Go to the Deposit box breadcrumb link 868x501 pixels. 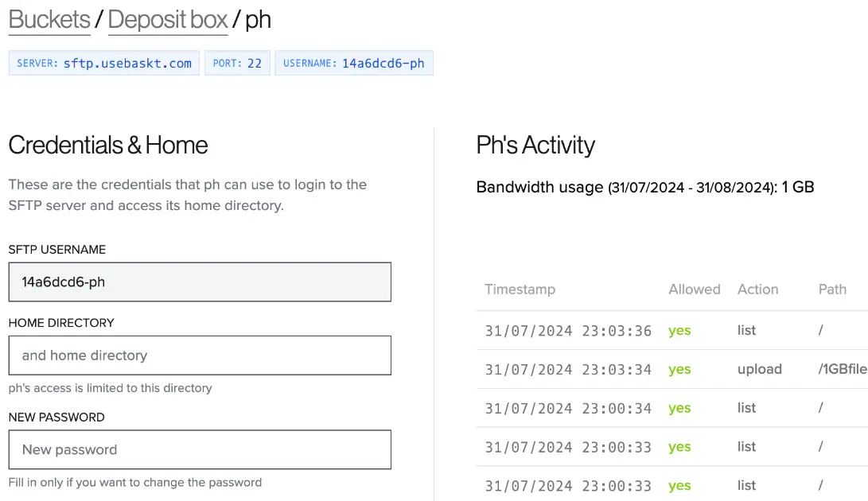(168, 20)
